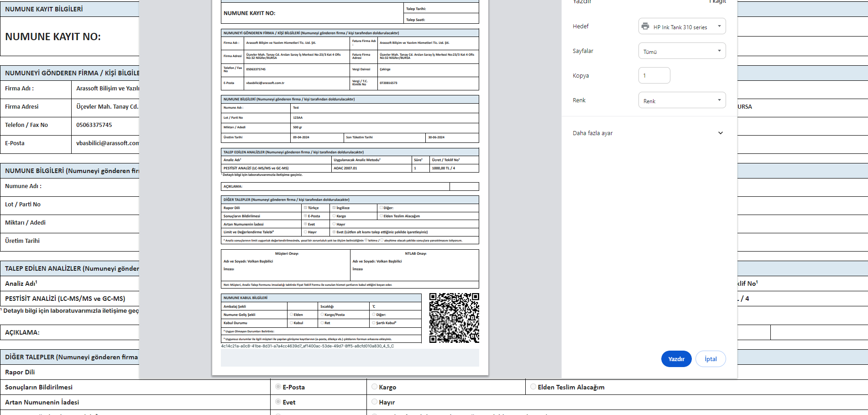Click NUMUNE KABUL BİLGİLERİ header in preview
This screenshot has height=415, width=868.
tap(245, 298)
